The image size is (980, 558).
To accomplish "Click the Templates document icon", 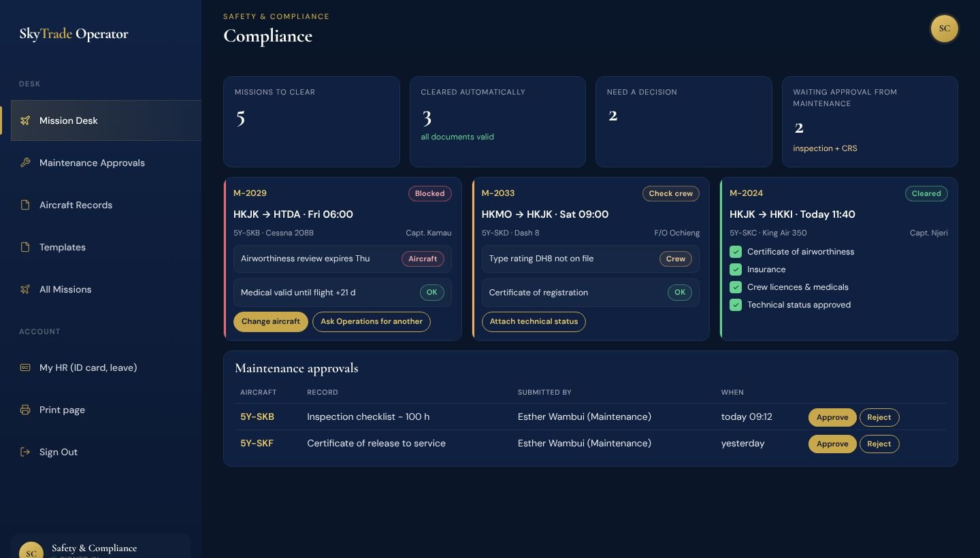I will (25, 247).
